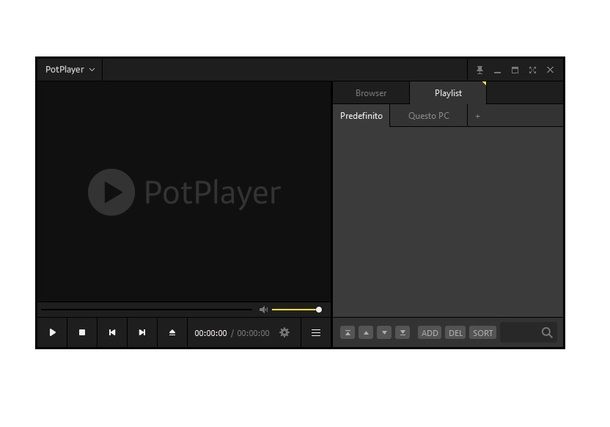Viewport: 610px width, 427px height.
Task: Move the playlist item to the top
Action: [x=348, y=333]
